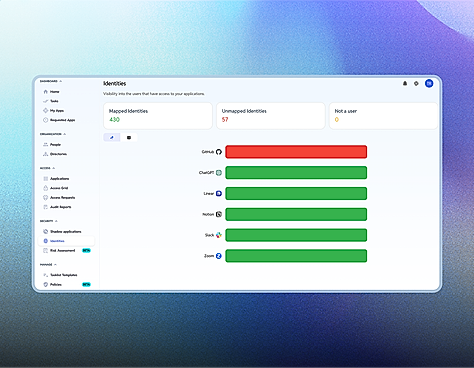Open Home via its house icon
This screenshot has width=474, height=368.
[x=46, y=92]
